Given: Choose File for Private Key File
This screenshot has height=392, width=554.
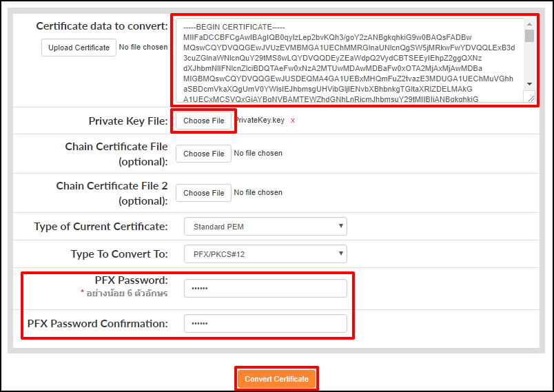Looking at the screenshot, I should [x=204, y=121].
